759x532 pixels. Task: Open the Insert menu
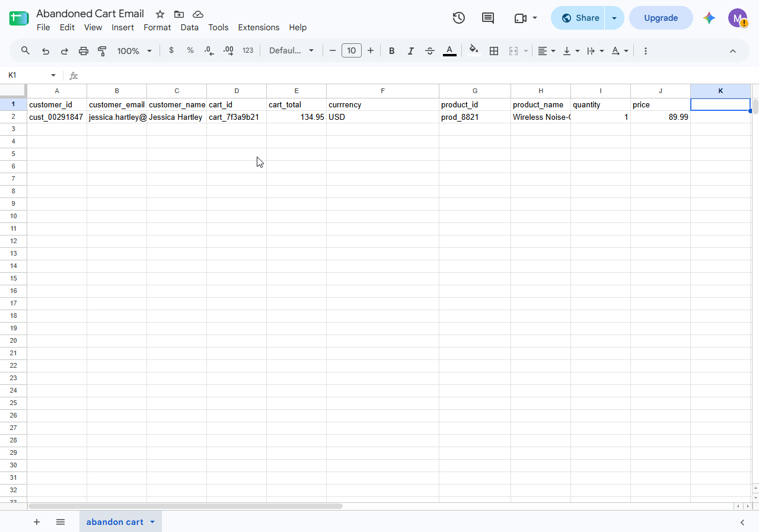click(x=123, y=27)
